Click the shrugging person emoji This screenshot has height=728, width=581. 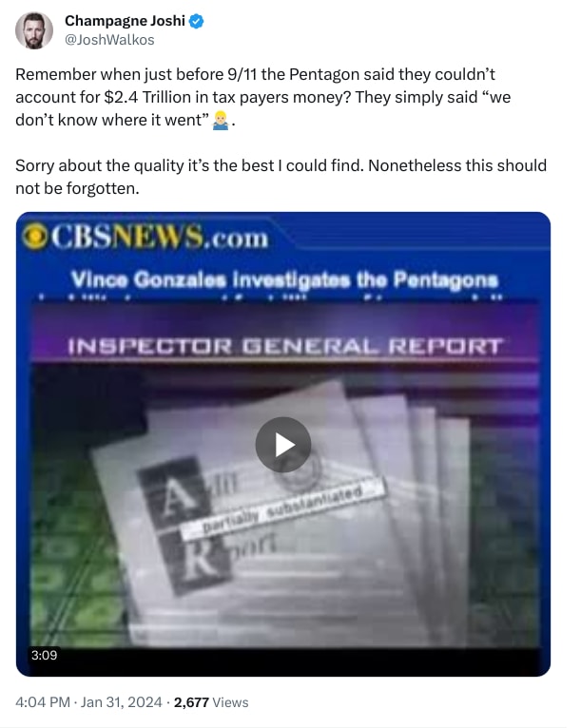pyautogui.click(x=221, y=121)
